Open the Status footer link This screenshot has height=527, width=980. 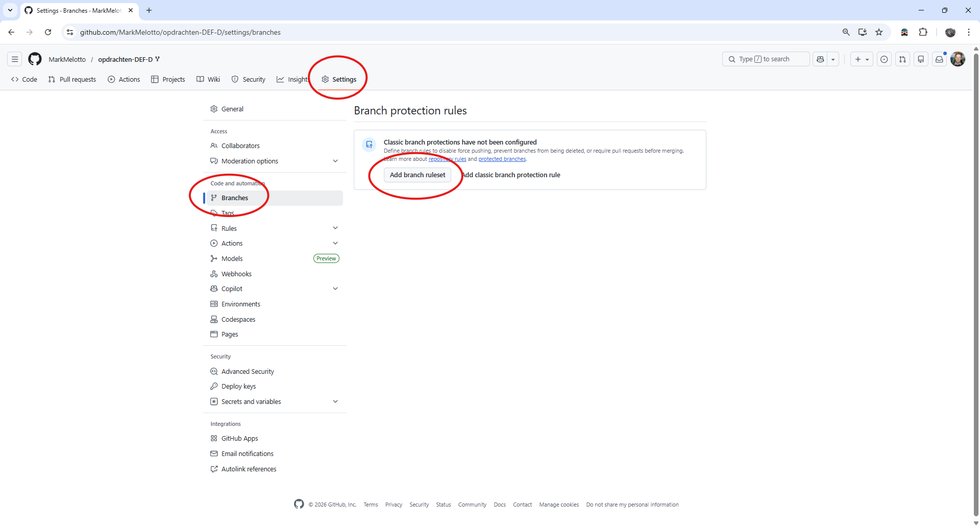coord(443,505)
